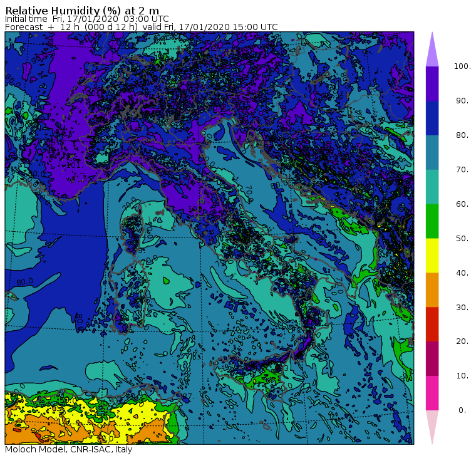Click the dark blue 80–90% legend swatch
This screenshot has height=458, width=476.
[432, 118]
